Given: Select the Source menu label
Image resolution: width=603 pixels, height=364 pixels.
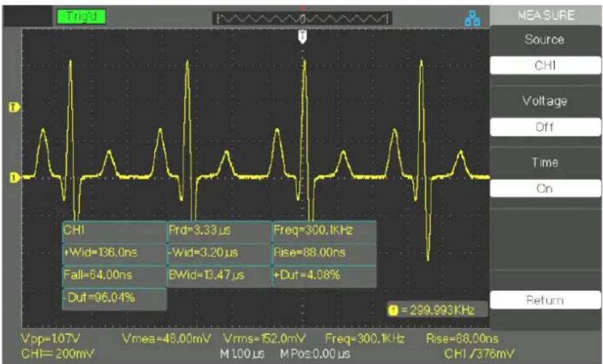Looking at the screenshot, I should click(544, 39).
